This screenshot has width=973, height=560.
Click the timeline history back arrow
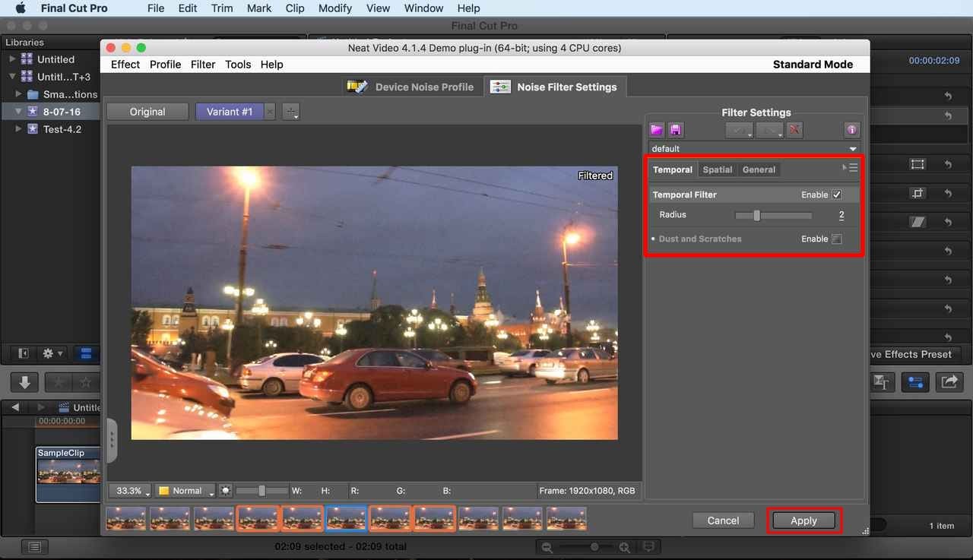click(x=15, y=407)
